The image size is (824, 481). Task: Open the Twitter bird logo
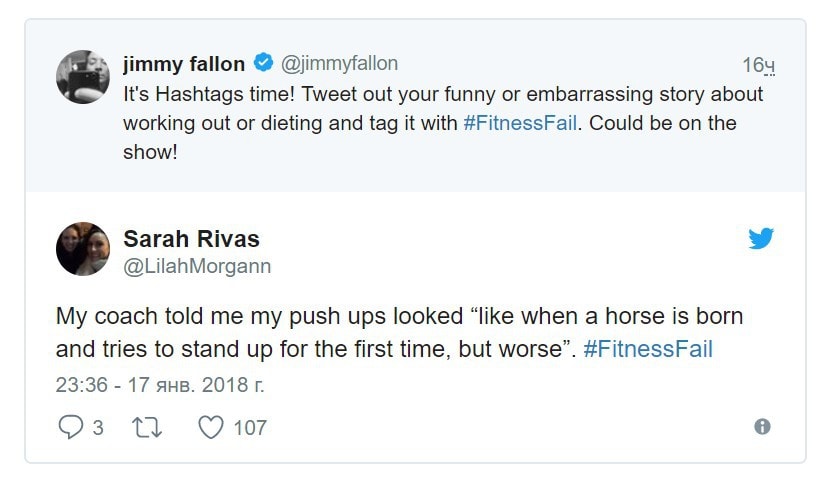tap(761, 238)
